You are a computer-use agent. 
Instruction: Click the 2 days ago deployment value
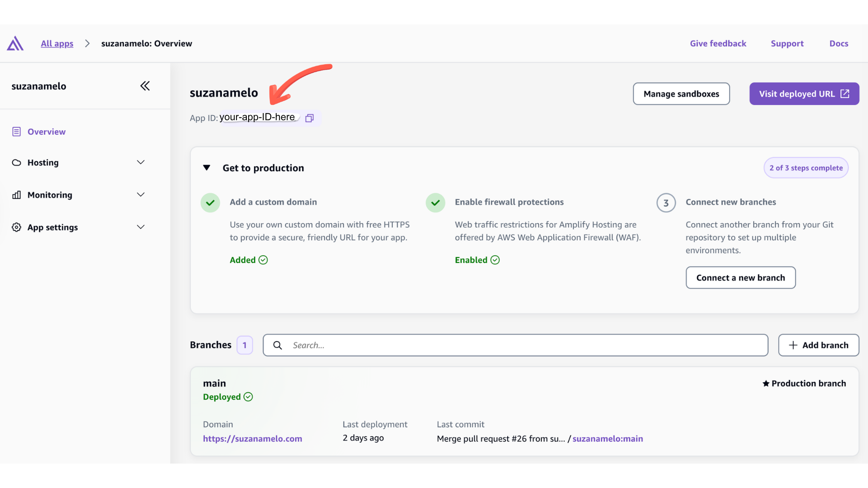(363, 438)
